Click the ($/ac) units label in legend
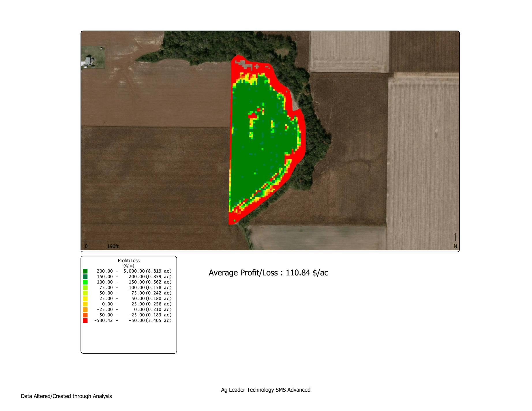The image size is (532, 411). click(129, 266)
